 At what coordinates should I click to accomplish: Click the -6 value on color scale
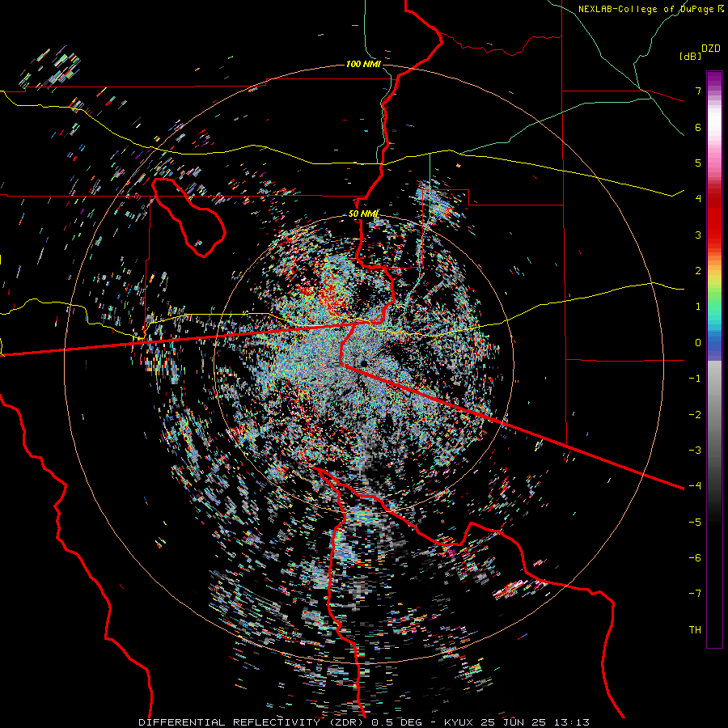tap(695, 557)
